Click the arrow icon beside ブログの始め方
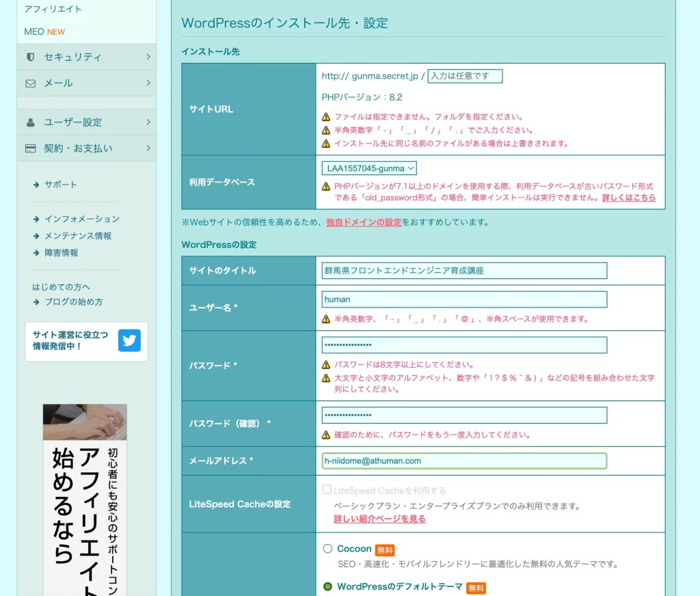This screenshot has height=596, width=700. pos(36,302)
